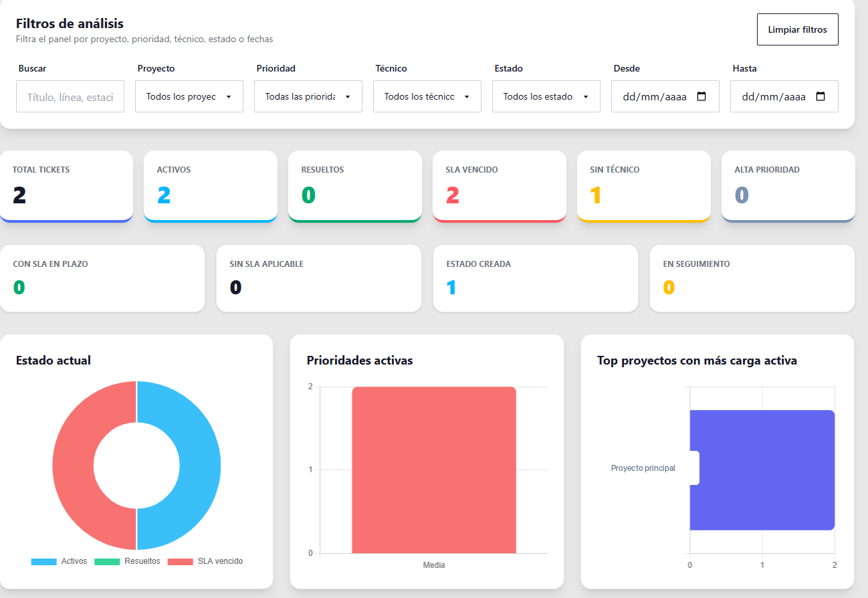Toggle SLA vencido legend item

click(x=205, y=561)
